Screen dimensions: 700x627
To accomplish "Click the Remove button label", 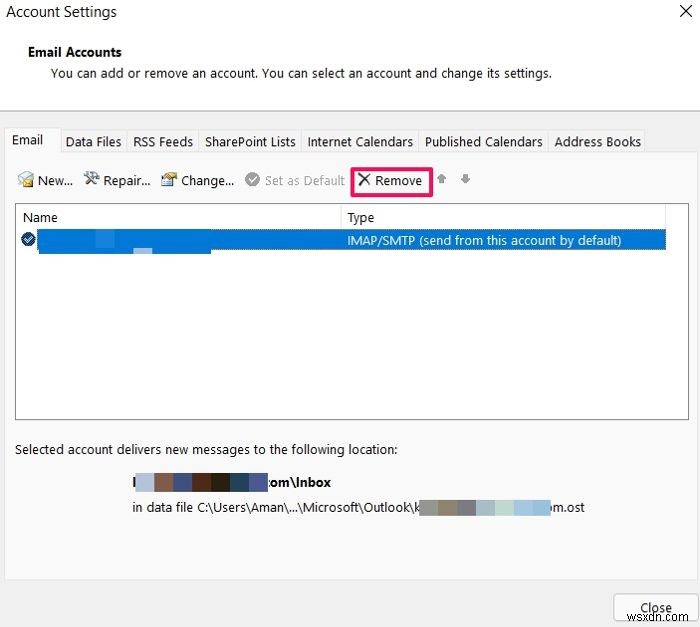I will 398,180.
